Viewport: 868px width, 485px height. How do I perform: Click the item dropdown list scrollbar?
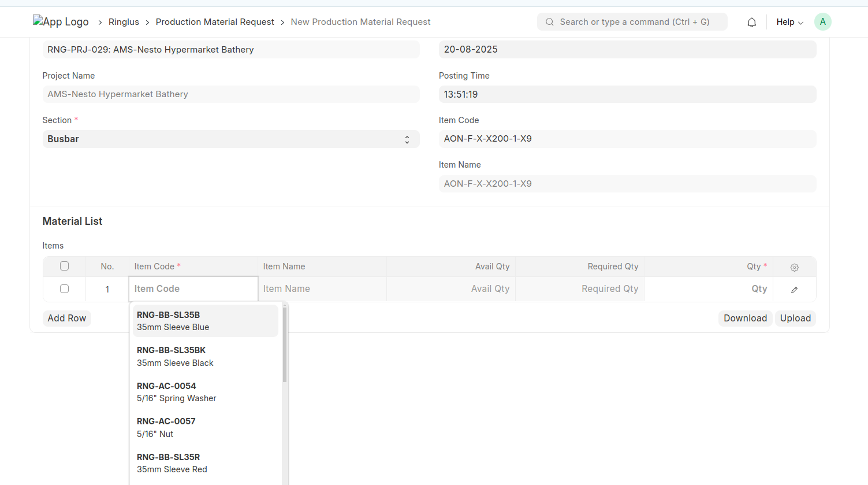[x=285, y=345]
